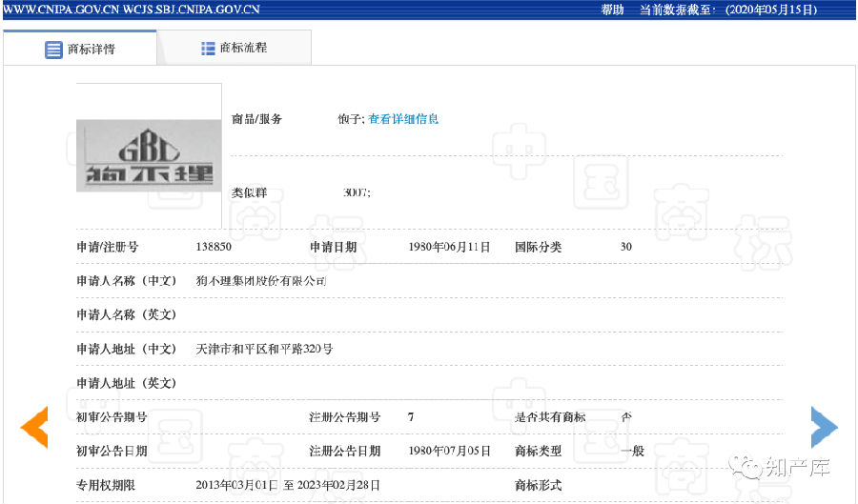
Task: Click the 类似群 value 3007
Action: pos(357,192)
